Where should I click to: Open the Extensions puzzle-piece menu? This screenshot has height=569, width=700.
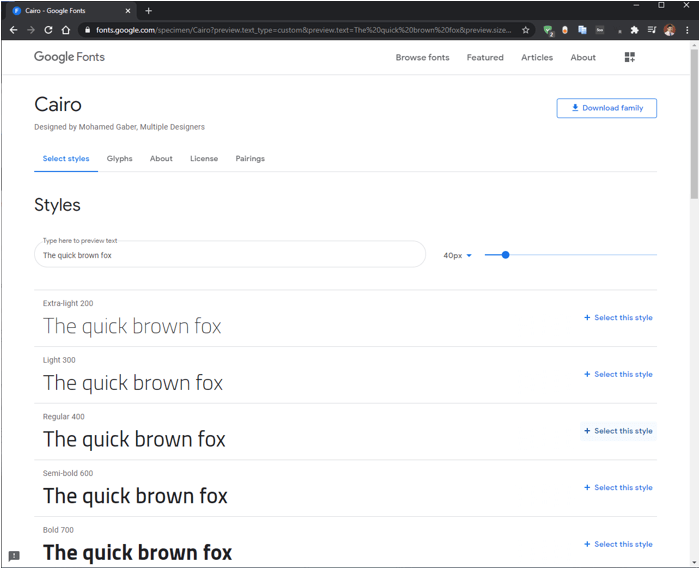(x=634, y=30)
